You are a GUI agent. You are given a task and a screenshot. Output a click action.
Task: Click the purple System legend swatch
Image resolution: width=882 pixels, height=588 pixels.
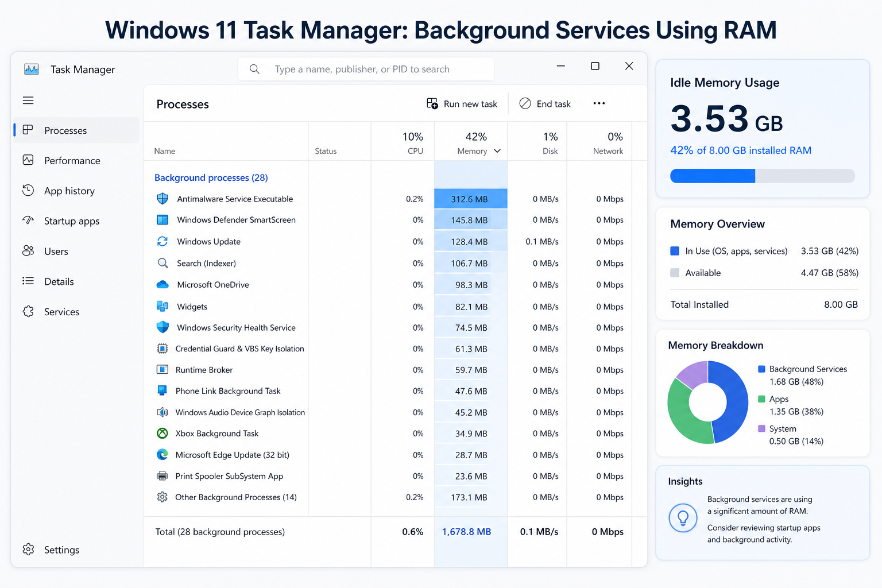tap(762, 429)
